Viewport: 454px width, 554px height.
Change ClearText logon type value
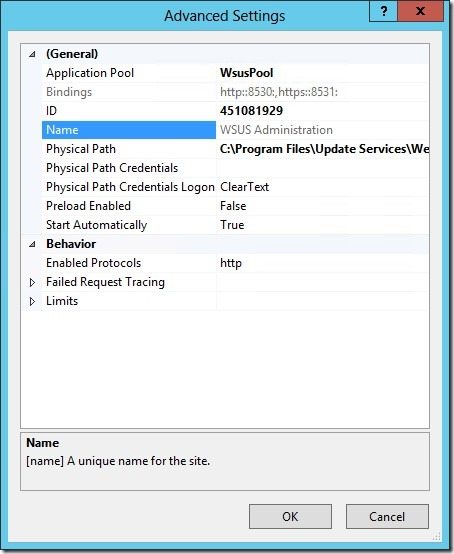coord(323,187)
